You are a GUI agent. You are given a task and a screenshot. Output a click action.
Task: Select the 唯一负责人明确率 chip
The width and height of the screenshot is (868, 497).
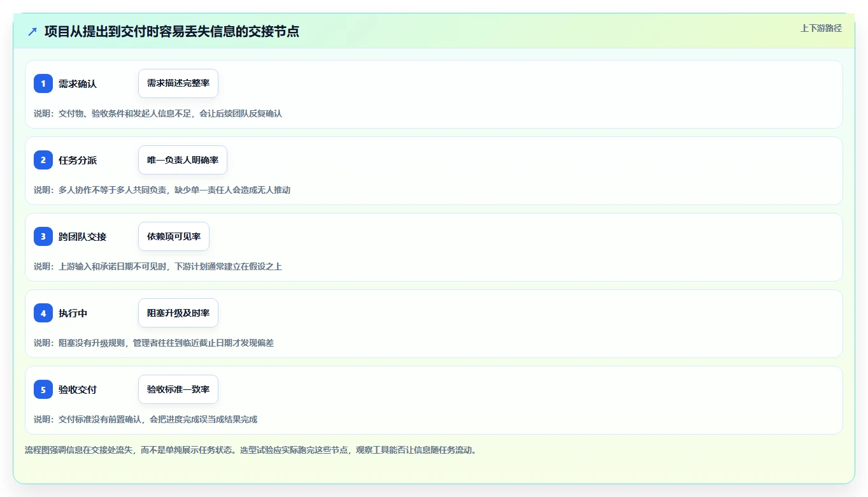point(183,160)
